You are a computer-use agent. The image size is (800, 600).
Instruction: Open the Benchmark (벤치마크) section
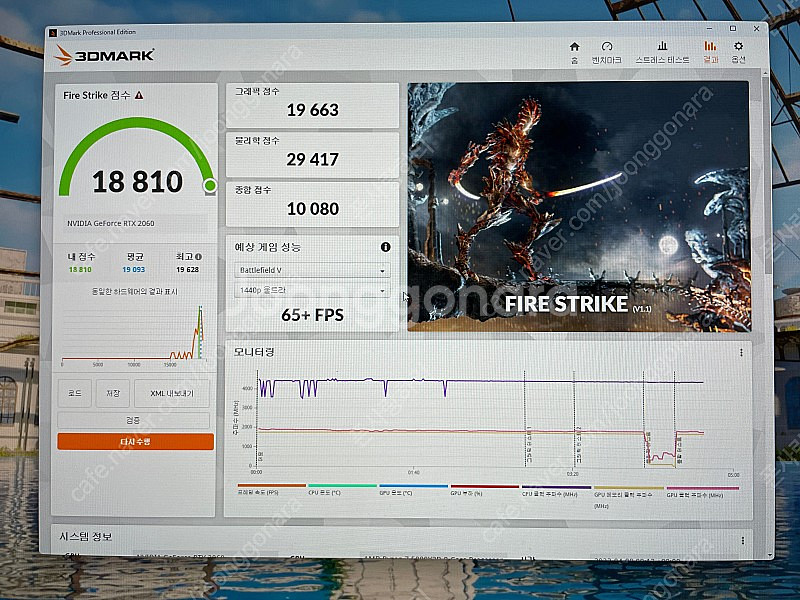pyautogui.click(x=606, y=53)
